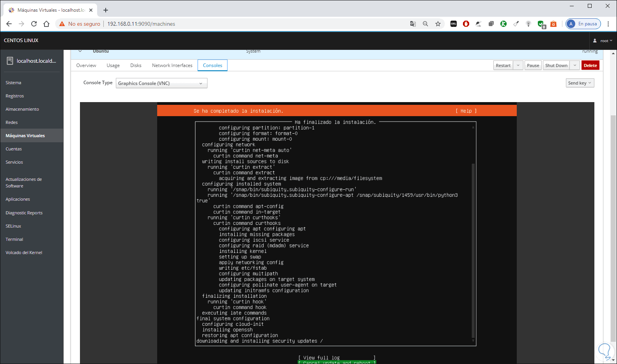Open Registros in the sidebar
Viewport: 617px width, 364px height.
15,96
